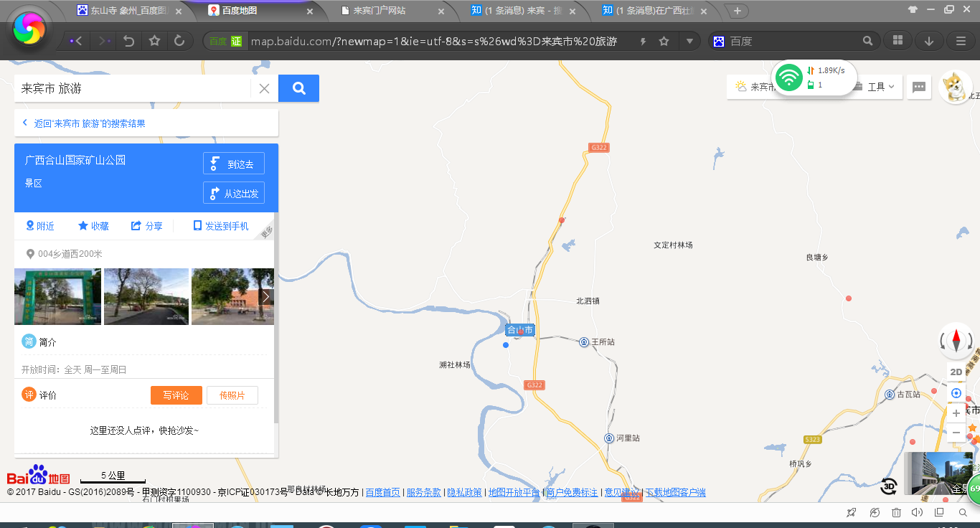Image resolution: width=980 pixels, height=528 pixels.
Task: Open the browser downloads arrow icon
Action: [929, 41]
